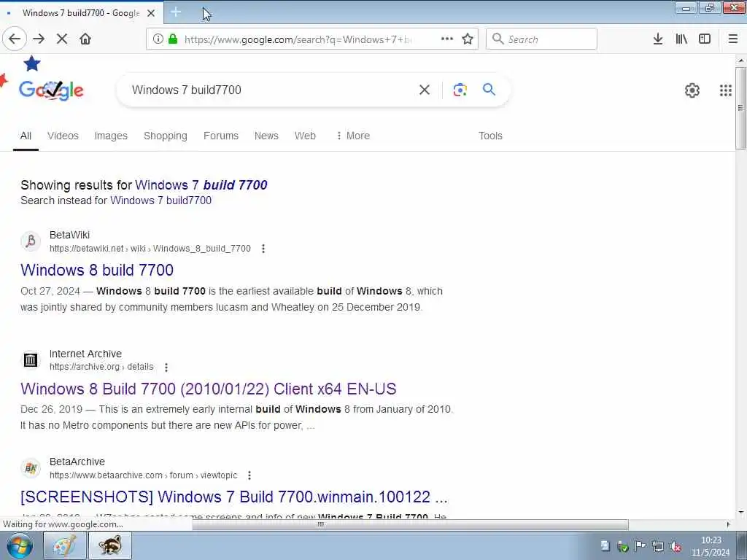The image size is (747, 560).
Task: Show site information icon in address bar
Action: pyautogui.click(x=158, y=39)
